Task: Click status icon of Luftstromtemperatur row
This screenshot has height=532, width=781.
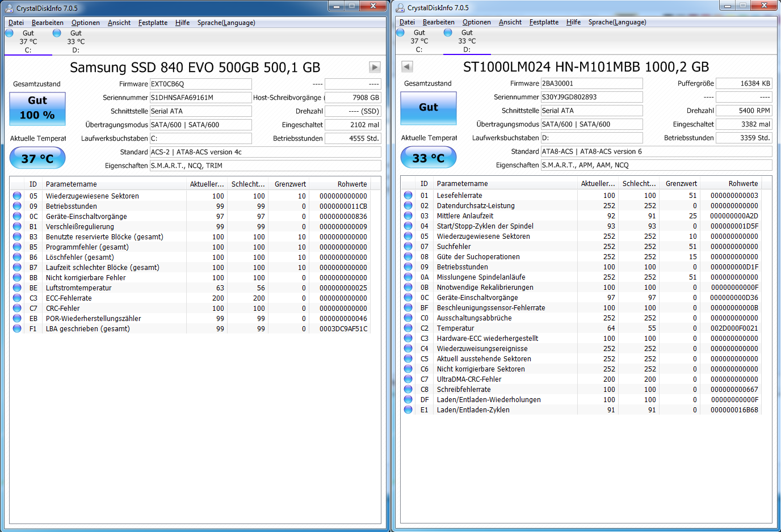Action: coord(17,288)
